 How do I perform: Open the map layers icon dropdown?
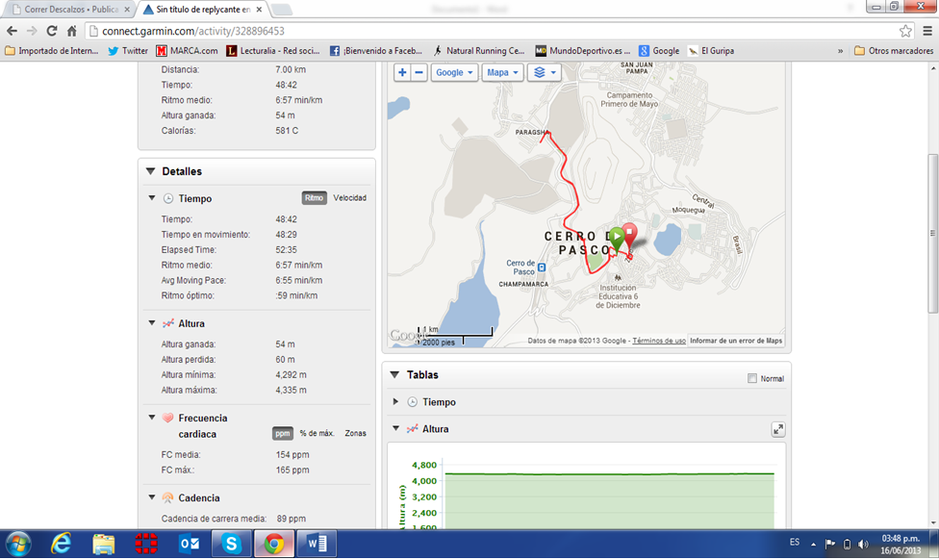[x=545, y=72]
